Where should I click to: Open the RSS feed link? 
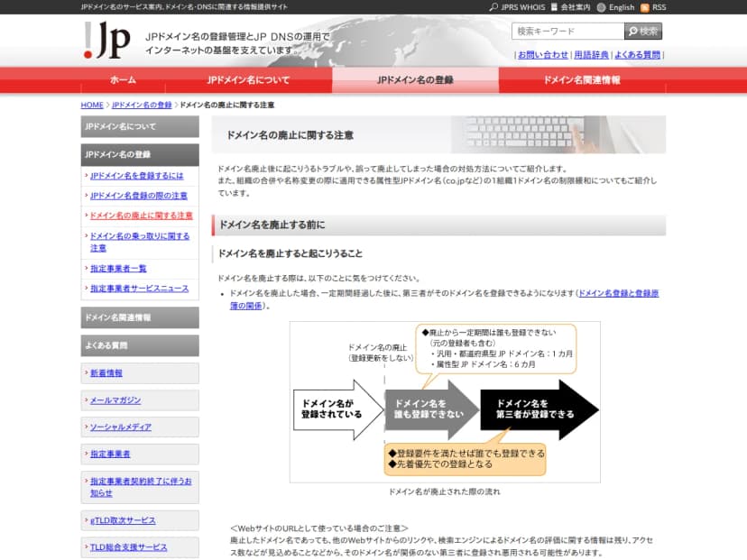tap(653, 7)
